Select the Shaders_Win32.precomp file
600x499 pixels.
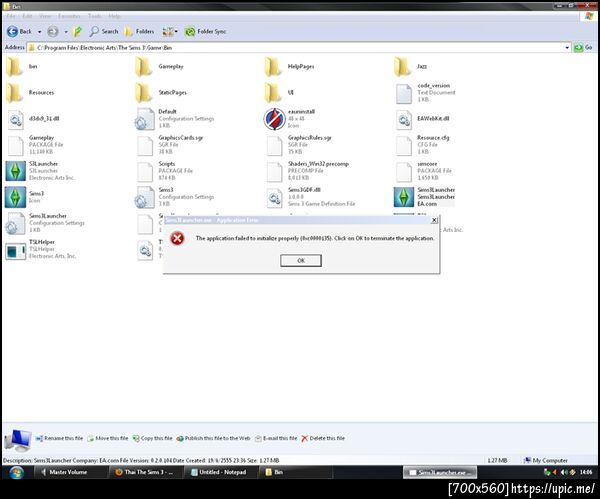[308, 171]
